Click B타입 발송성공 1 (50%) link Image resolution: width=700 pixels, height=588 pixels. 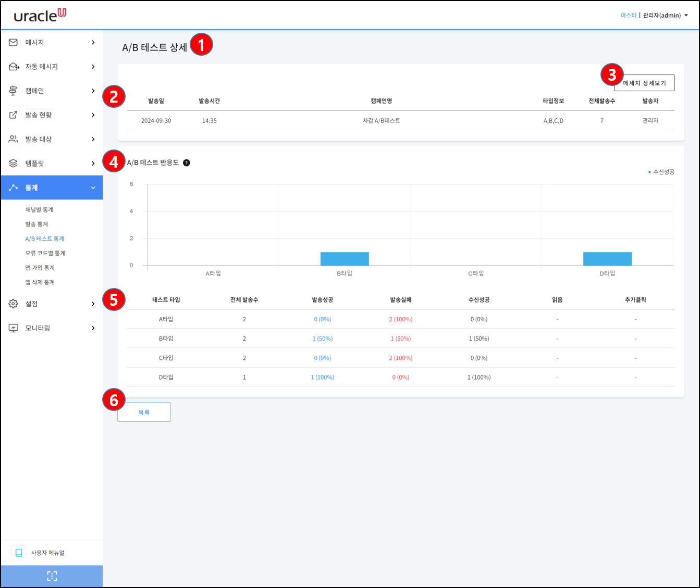[x=323, y=339]
